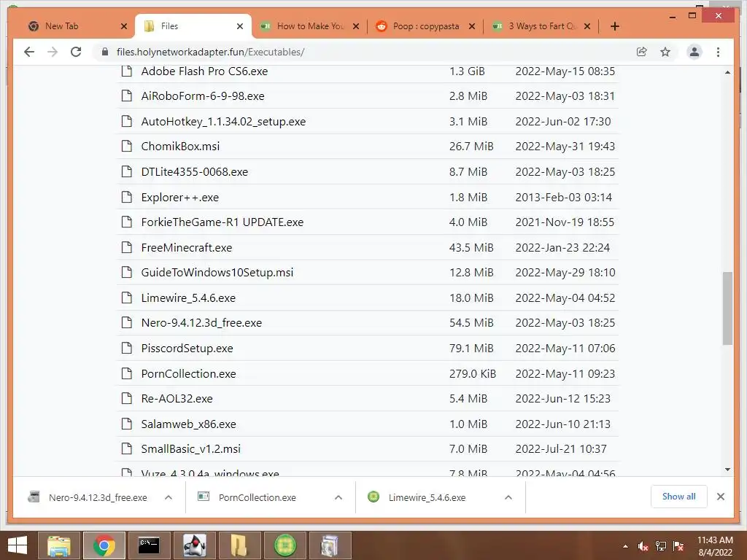Viewport: 747px width, 560px height.
Task: Open GuideToWindows10Setup.msi link
Action: [x=217, y=273]
